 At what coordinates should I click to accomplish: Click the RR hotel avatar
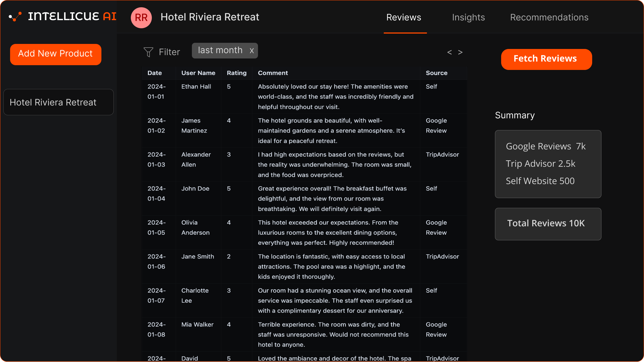[141, 17]
